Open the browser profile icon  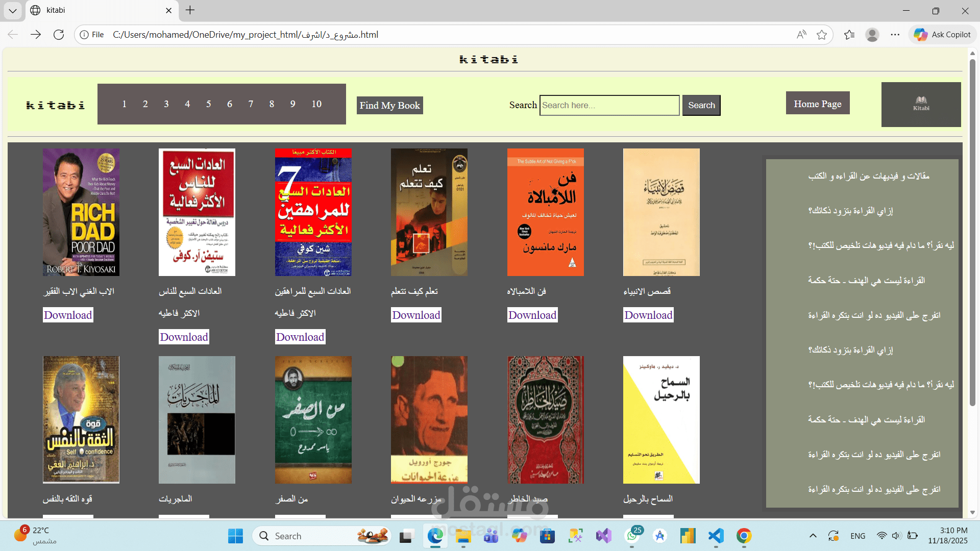[872, 35]
